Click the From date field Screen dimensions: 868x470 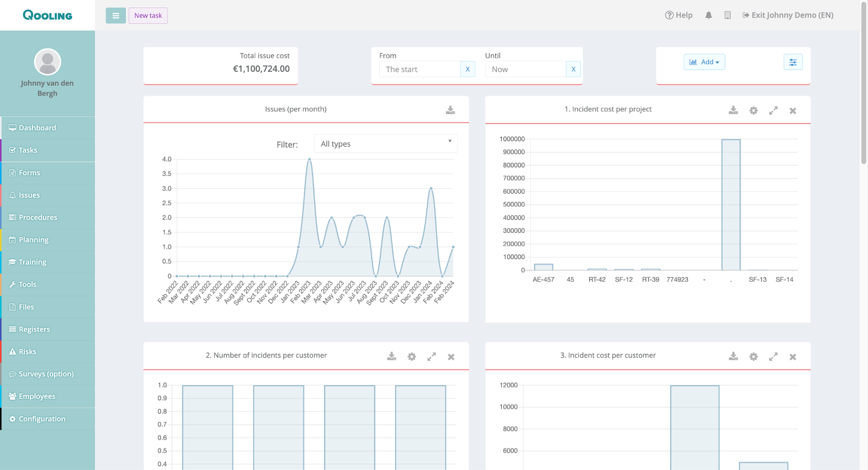coord(419,69)
